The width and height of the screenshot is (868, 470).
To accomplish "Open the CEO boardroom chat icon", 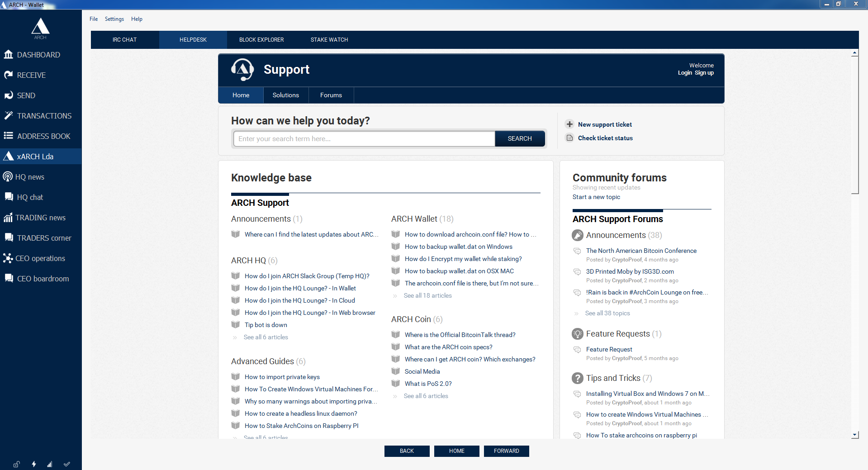I will click(9, 278).
